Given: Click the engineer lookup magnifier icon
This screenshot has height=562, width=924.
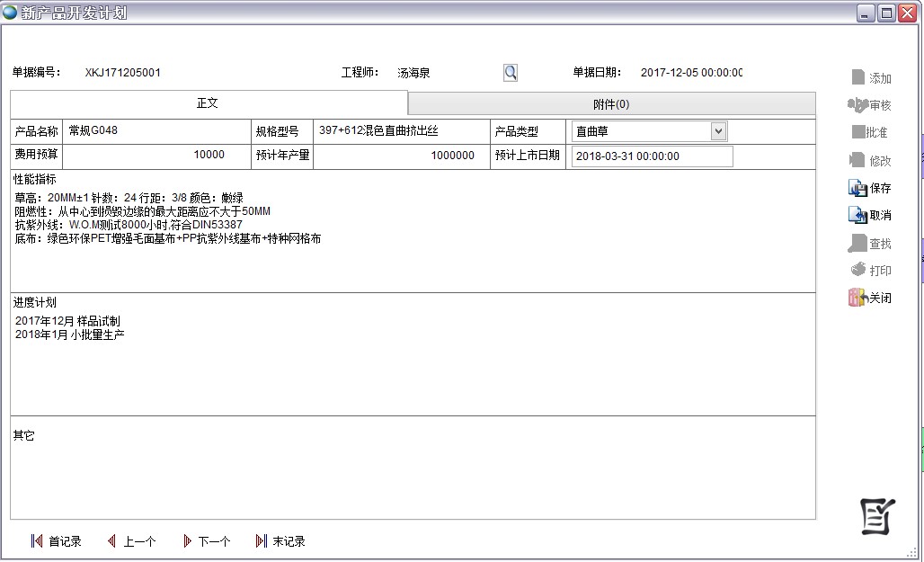Looking at the screenshot, I should tap(511, 73).
